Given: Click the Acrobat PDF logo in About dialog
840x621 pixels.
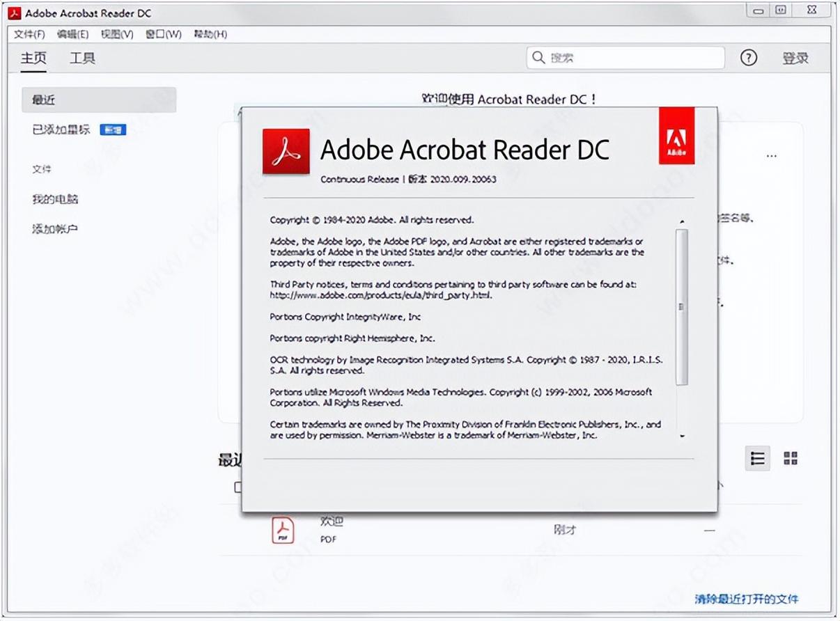Looking at the screenshot, I should pos(286,151).
